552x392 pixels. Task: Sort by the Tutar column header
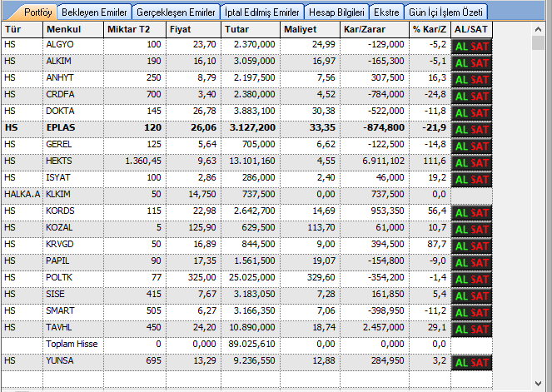(x=251, y=30)
